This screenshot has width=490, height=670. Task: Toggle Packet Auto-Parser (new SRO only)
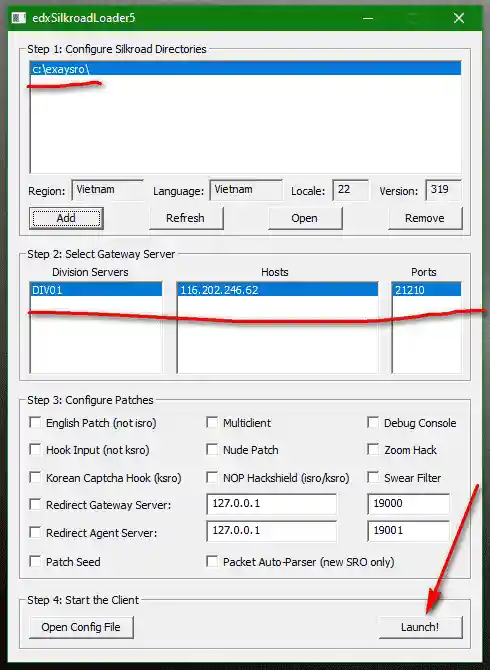click(212, 561)
